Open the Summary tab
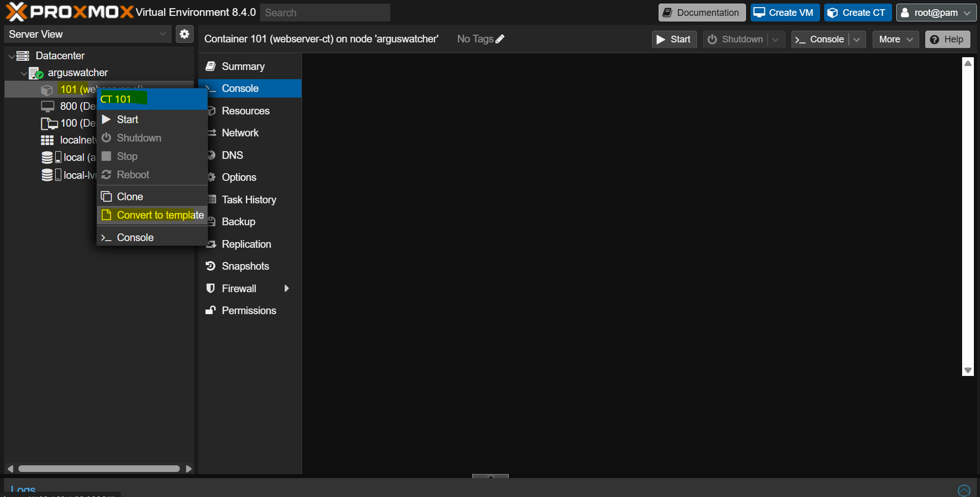 tap(250, 66)
